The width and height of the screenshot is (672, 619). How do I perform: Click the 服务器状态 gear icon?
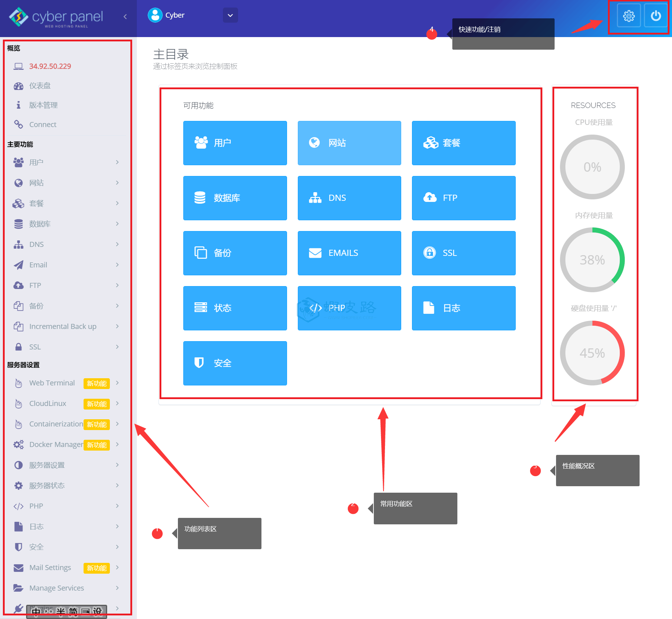coord(18,486)
